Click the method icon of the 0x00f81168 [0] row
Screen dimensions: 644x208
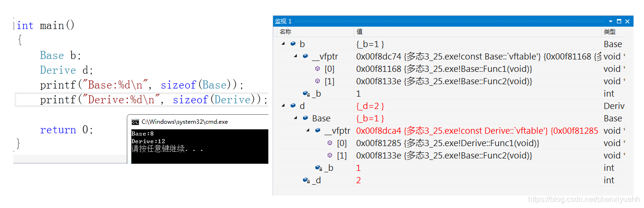pyautogui.click(x=317, y=69)
